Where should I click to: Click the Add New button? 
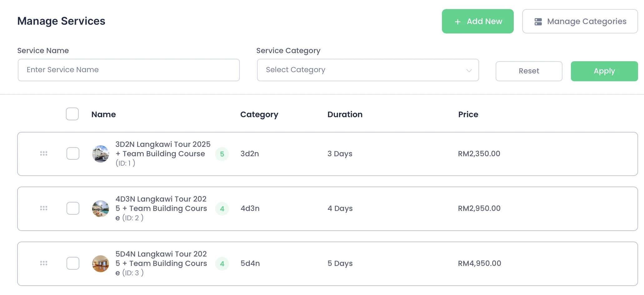(x=478, y=21)
